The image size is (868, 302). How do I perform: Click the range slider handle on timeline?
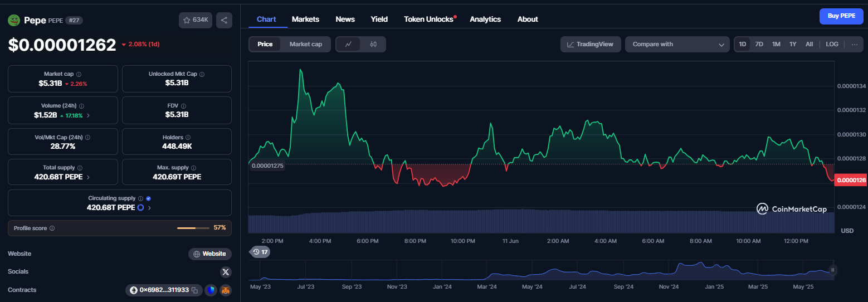point(833,270)
